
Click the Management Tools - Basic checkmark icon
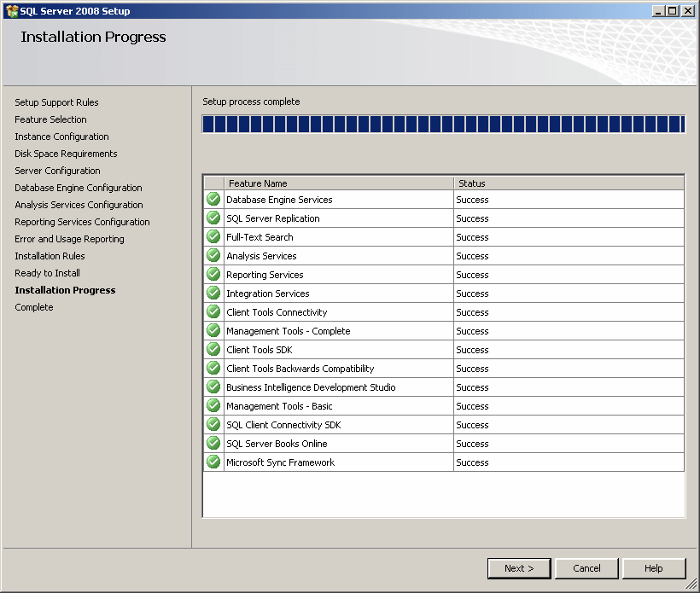click(x=213, y=405)
